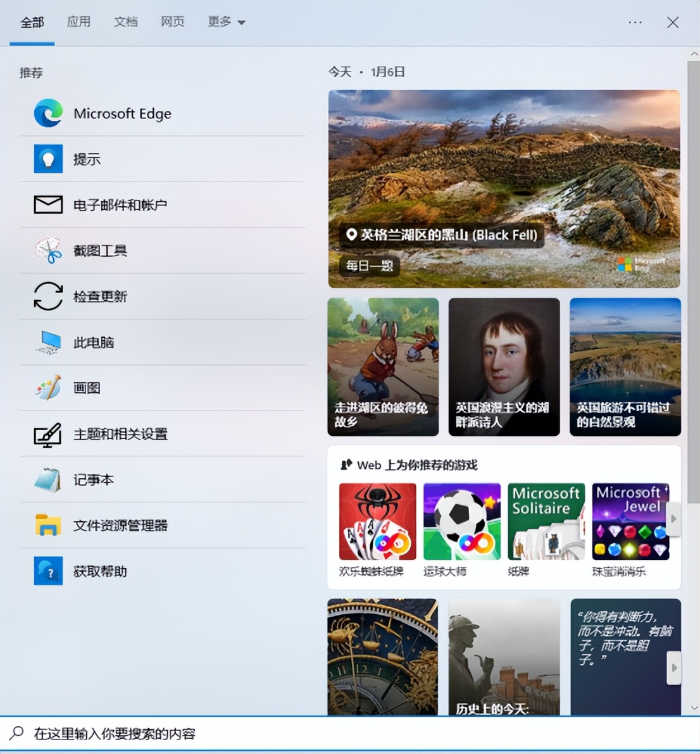Image resolution: width=700 pixels, height=754 pixels.
Task: Switch to the 应用 tab
Action: pos(78,22)
